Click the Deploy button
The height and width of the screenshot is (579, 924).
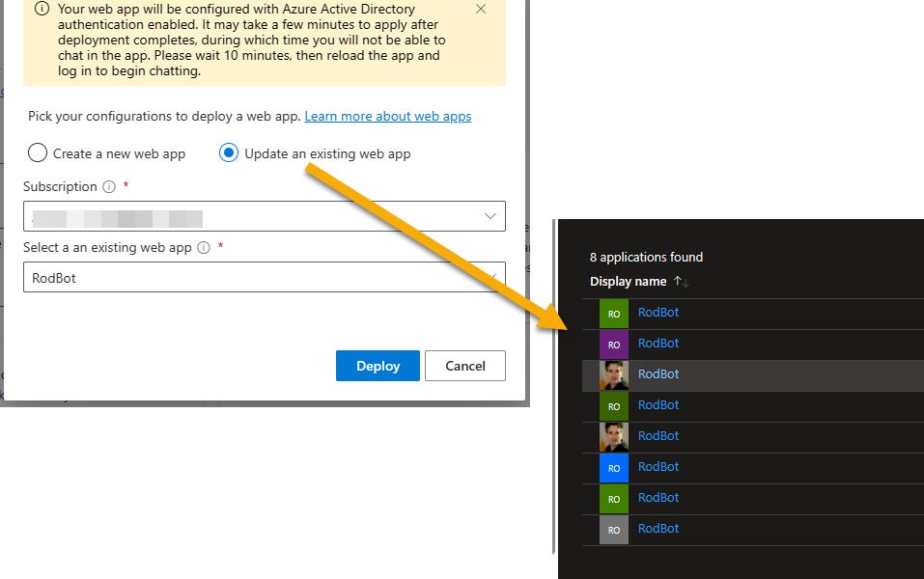pyautogui.click(x=378, y=366)
